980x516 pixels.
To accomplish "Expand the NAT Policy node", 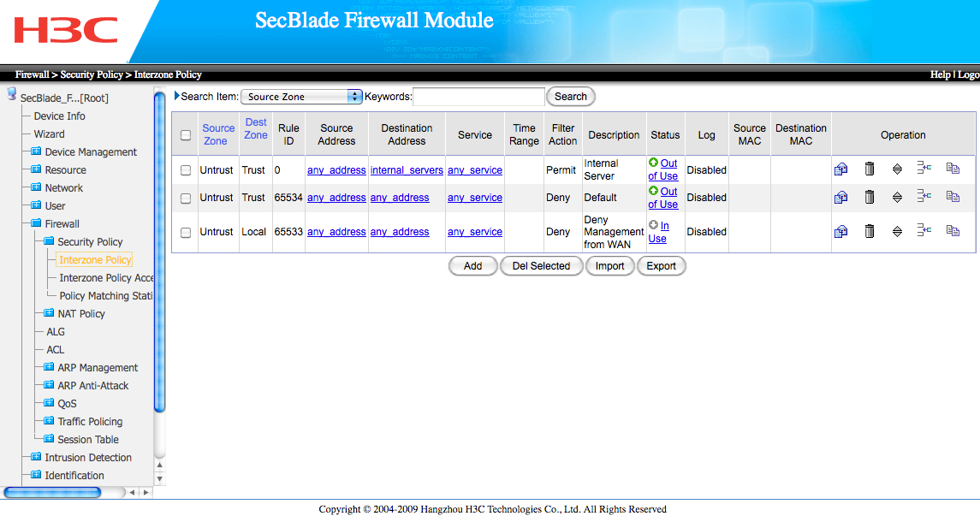I will pos(49,313).
